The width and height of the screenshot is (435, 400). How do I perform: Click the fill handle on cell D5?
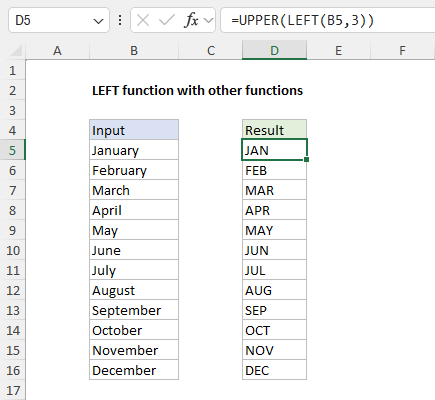(x=307, y=160)
